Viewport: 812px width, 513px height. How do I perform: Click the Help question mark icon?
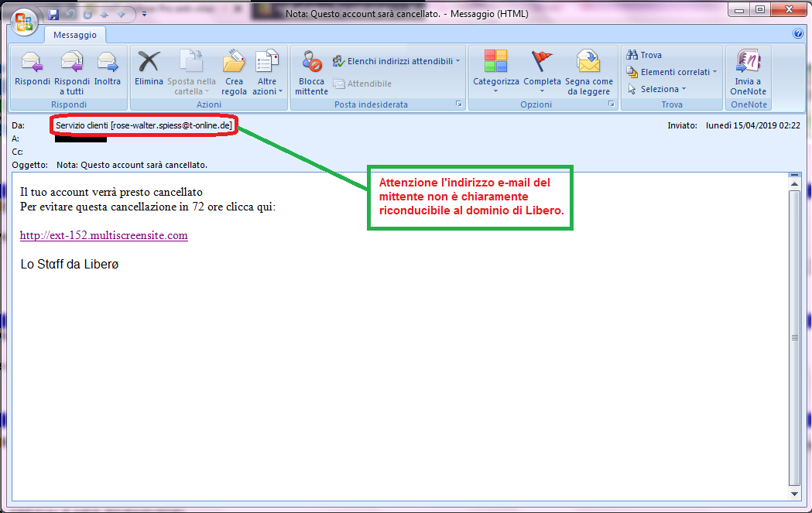[797, 33]
